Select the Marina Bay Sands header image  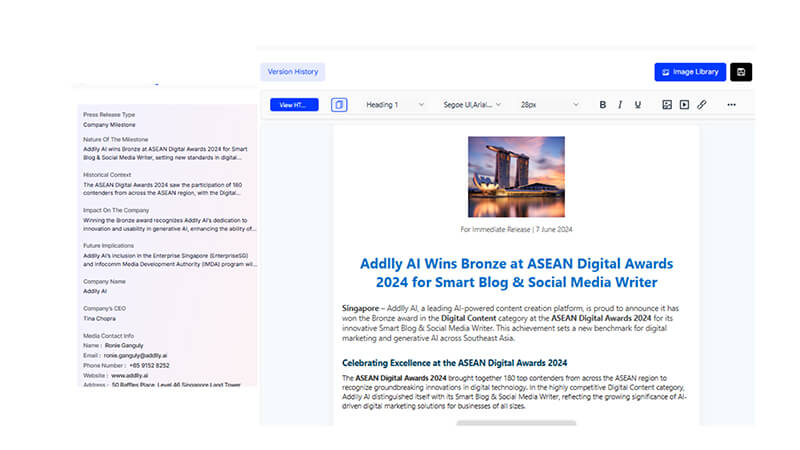pyautogui.click(x=516, y=177)
